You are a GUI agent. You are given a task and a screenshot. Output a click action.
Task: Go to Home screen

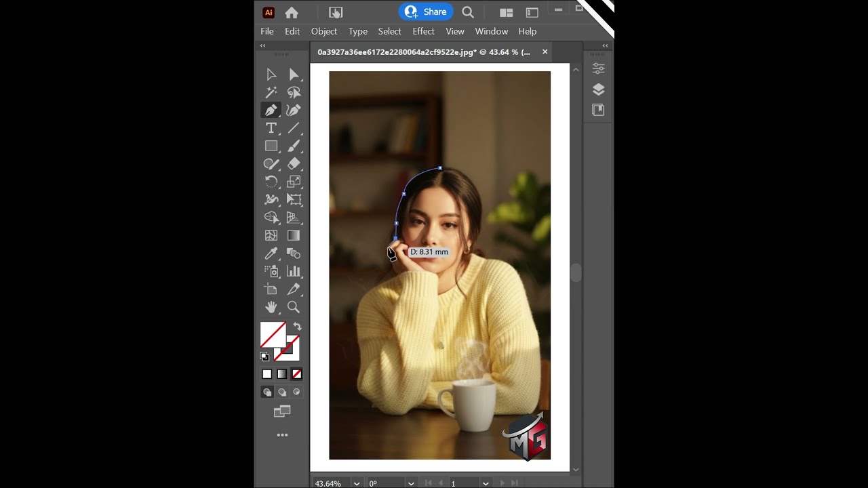click(292, 12)
